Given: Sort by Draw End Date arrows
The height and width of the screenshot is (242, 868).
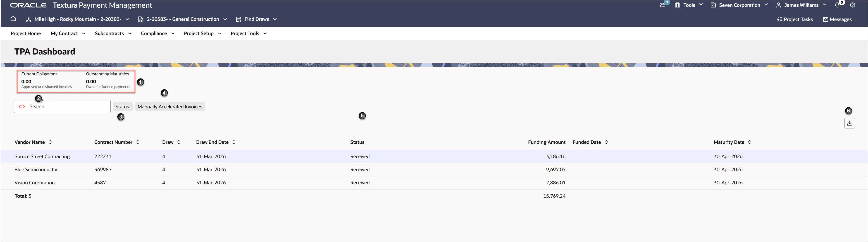Looking at the screenshot, I should [234, 142].
